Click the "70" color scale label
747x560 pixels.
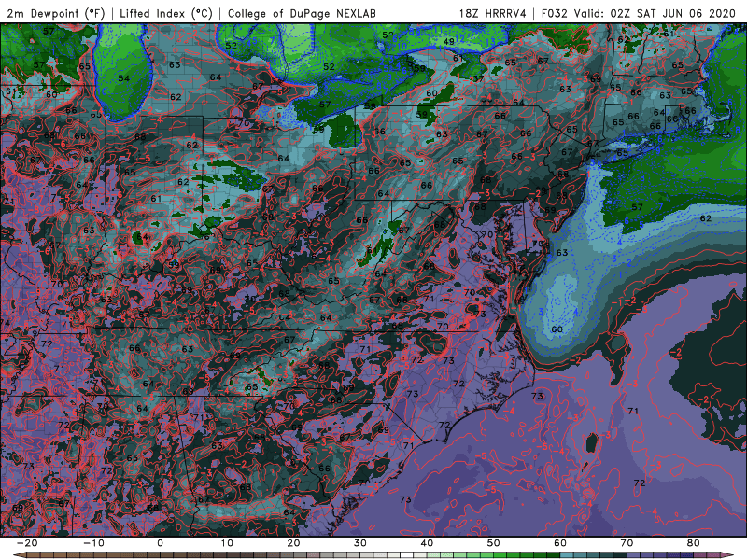(627, 543)
